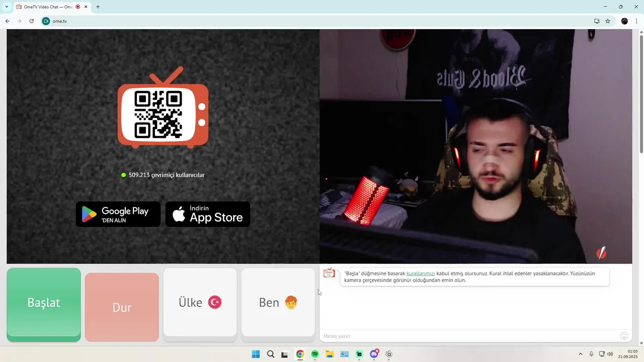644x362 pixels.
Task: Select the OmeTV Video Chat browser tab
Action: (x=51, y=7)
